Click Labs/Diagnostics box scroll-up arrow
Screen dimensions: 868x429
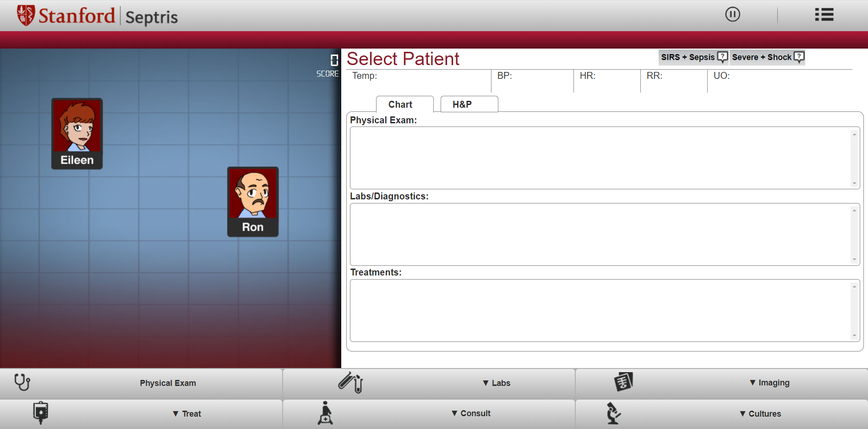tap(854, 210)
